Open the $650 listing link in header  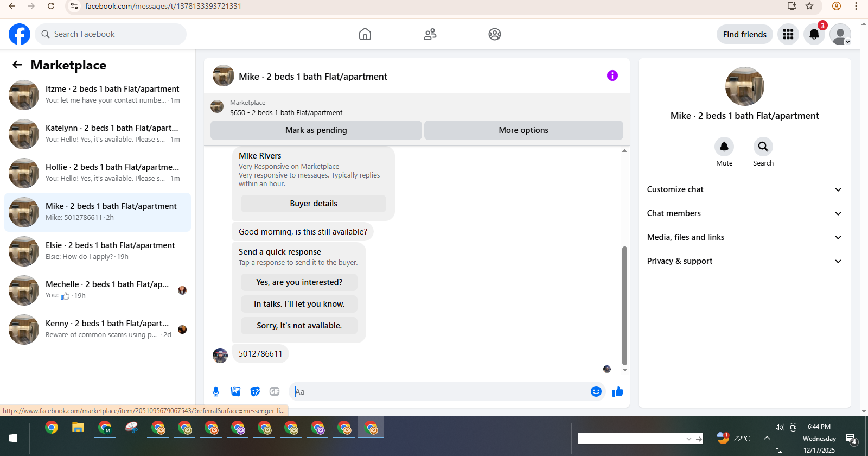tap(286, 112)
